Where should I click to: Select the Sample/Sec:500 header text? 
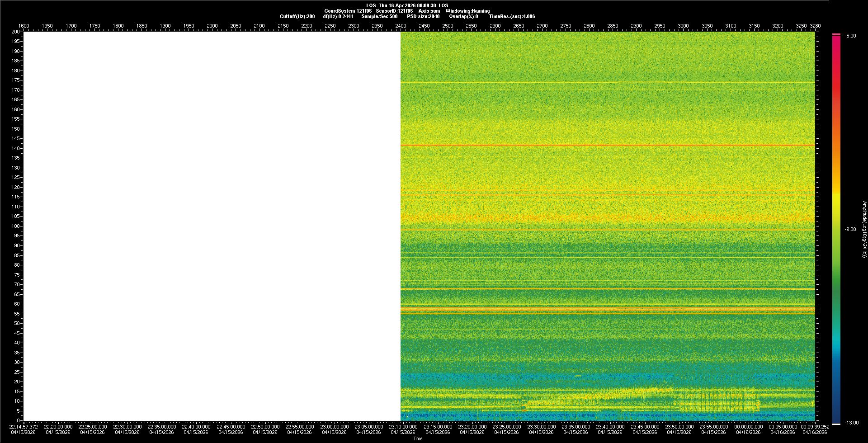pos(379,16)
